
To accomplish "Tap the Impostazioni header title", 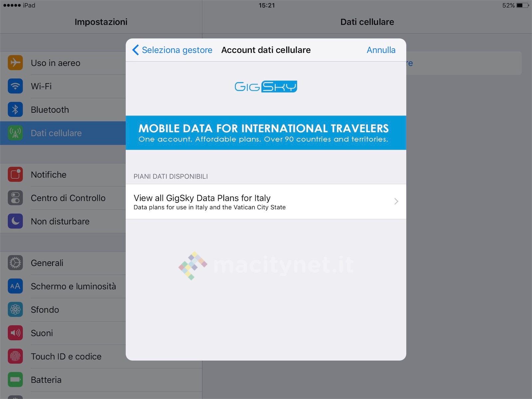I will point(101,22).
